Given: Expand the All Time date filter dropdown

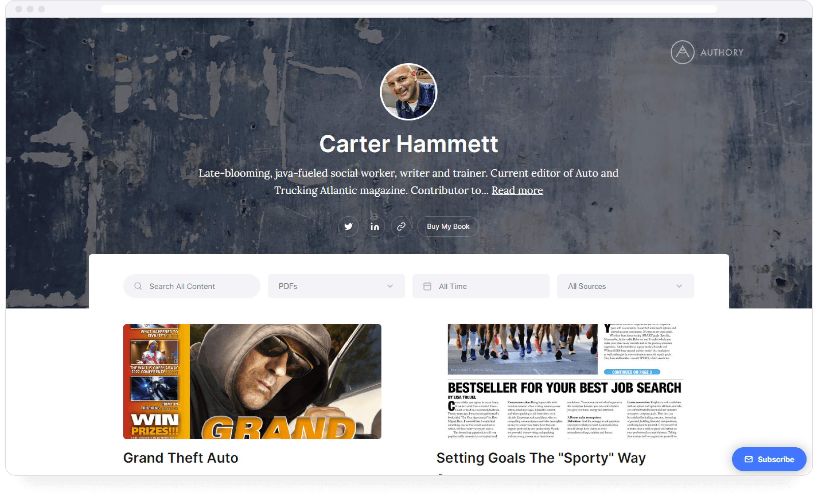Looking at the screenshot, I should (480, 285).
